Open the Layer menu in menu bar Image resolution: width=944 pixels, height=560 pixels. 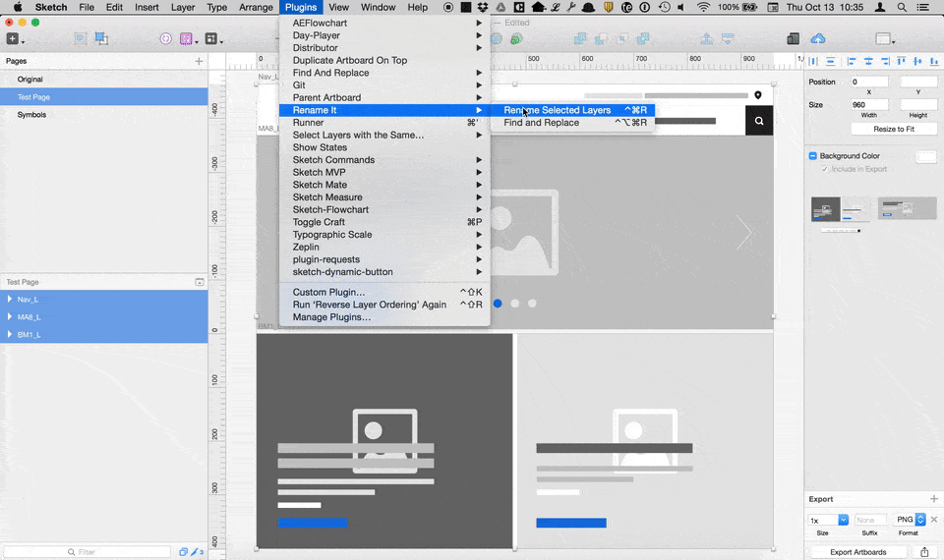click(x=183, y=7)
